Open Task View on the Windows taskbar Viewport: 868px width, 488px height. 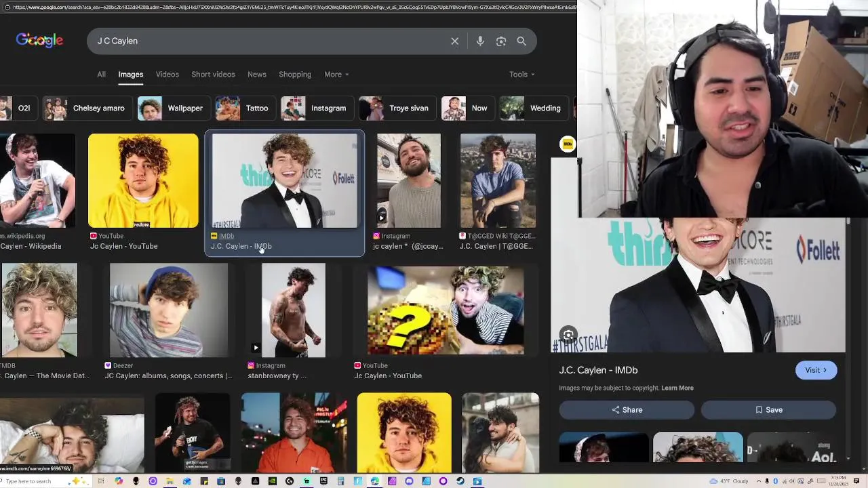point(101,481)
